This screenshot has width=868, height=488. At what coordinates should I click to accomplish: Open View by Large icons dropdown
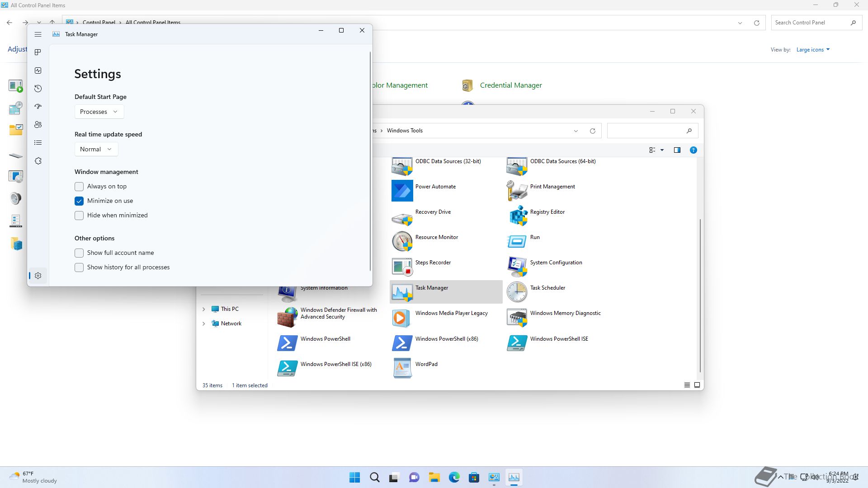[x=813, y=50]
